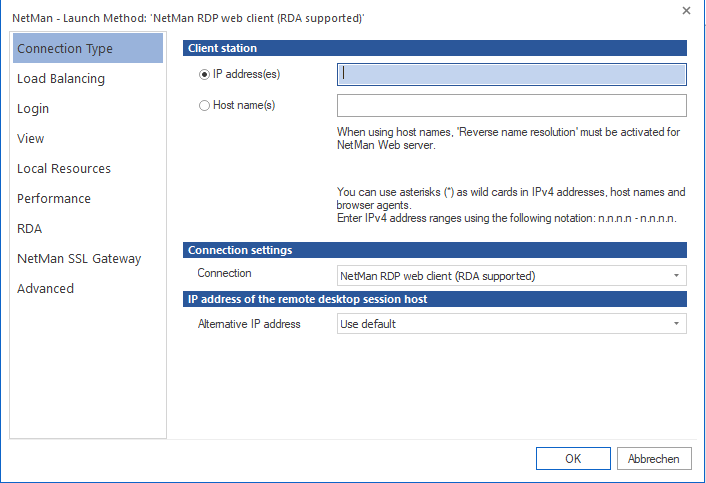Choose the Host name(s) radio option
The image size is (706, 483).
(x=205, y=105)
